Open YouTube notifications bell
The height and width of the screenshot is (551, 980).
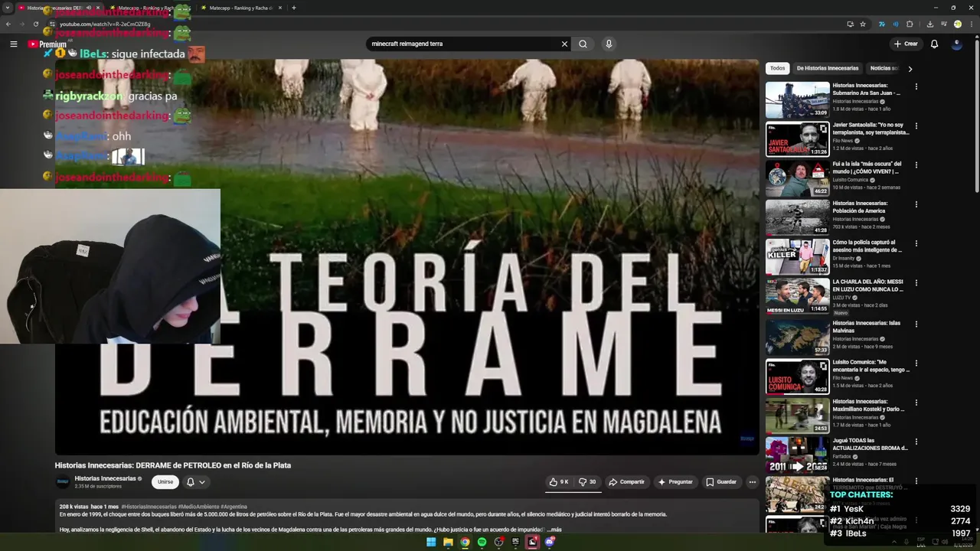(x=934, y=44)
